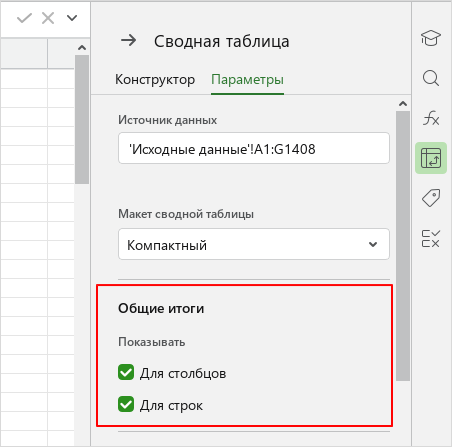Screen dimensions: 452x447
Task: Click the Сводная таблица panel title
Action: pyautogui.click(x=222, y=41)
